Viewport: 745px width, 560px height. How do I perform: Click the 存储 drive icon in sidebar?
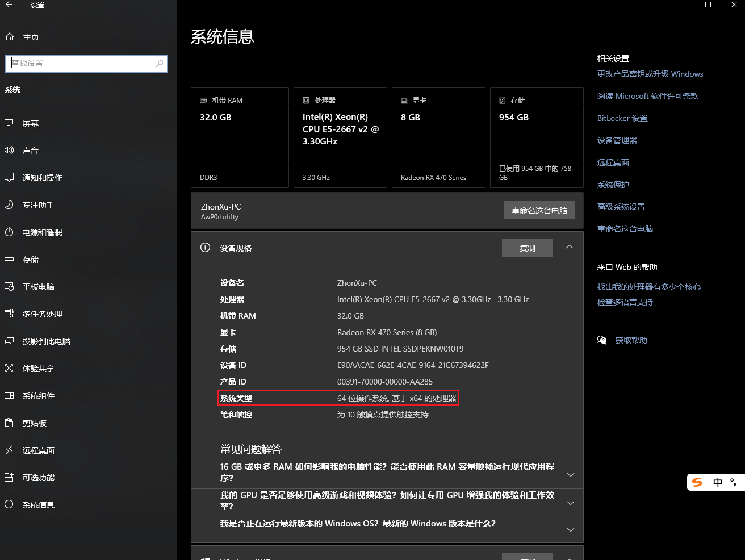(9, 259)
